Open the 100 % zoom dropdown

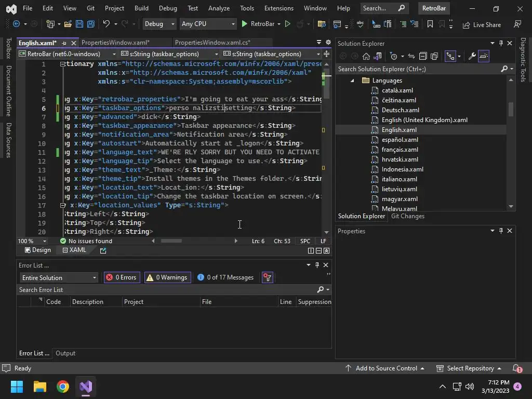coord(32,241)
